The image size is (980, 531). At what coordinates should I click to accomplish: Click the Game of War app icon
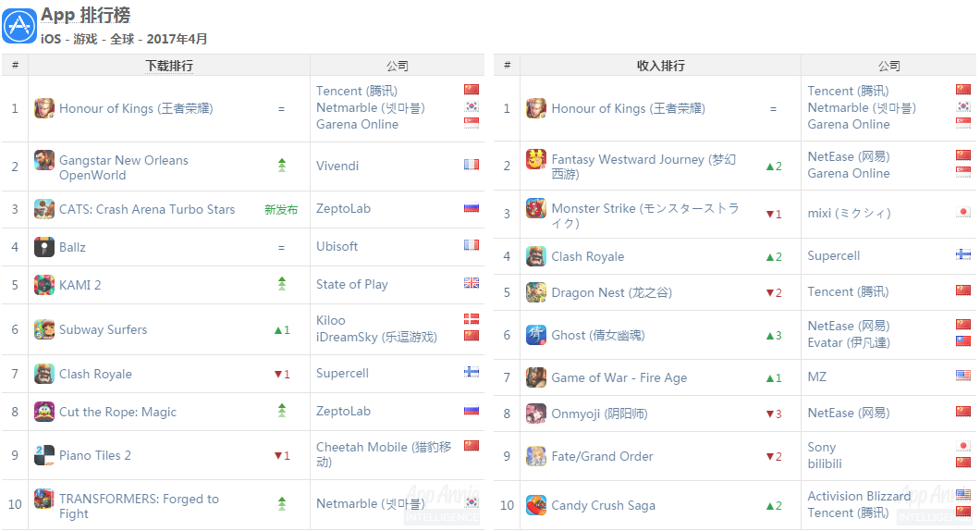[x=535, y=377]
